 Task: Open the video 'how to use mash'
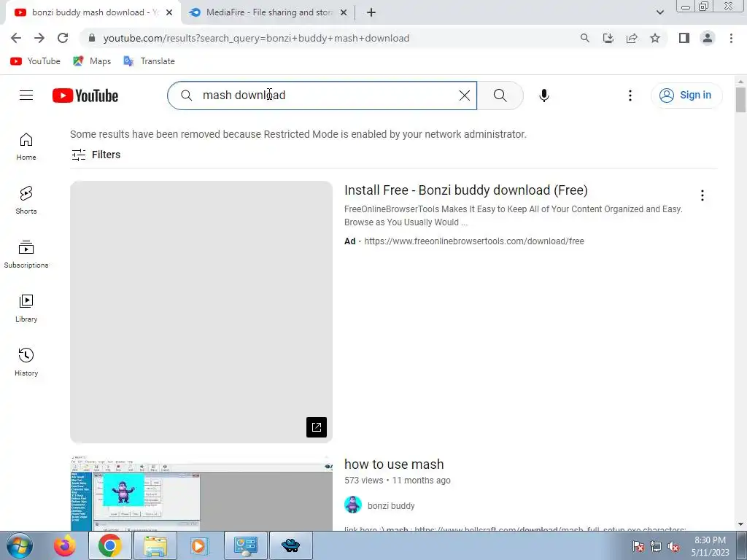(x=394, y=464)
